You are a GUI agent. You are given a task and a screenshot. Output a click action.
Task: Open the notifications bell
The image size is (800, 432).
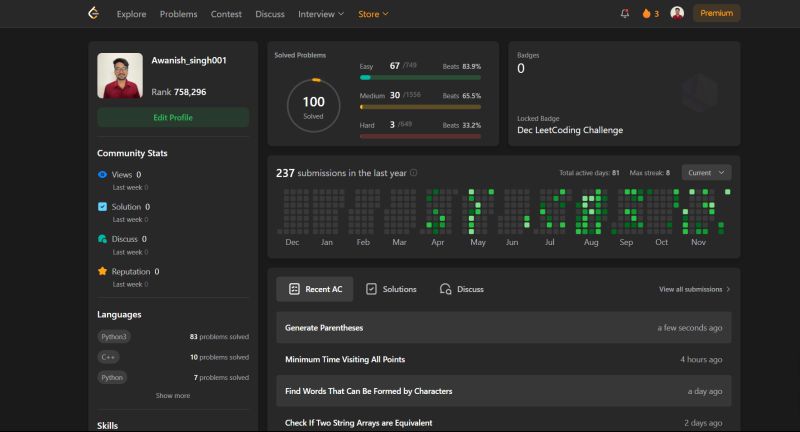point(625,14)
